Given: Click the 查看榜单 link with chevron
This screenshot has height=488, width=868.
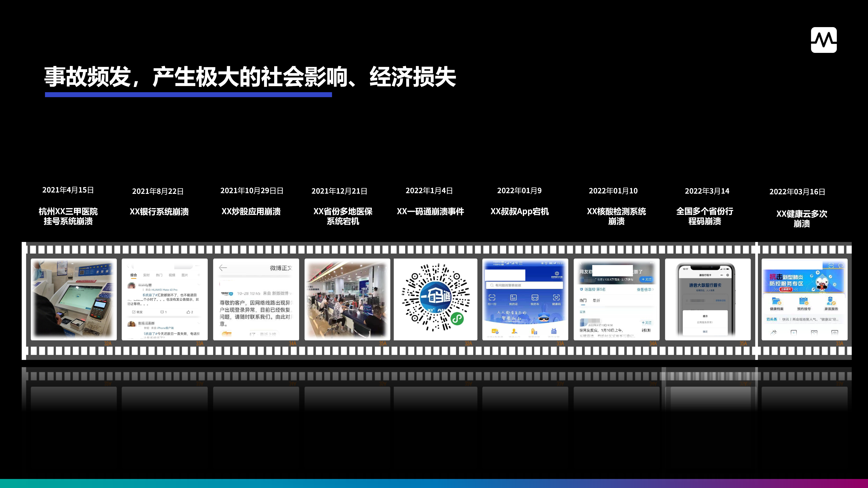Looking at the screenshot, I should [x=645, y=290].
